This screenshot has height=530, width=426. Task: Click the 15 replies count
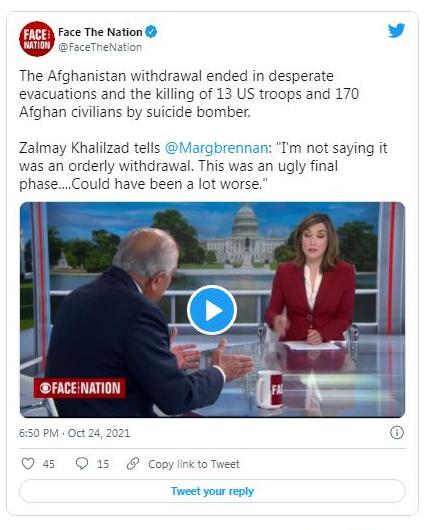tap(103, 464)
